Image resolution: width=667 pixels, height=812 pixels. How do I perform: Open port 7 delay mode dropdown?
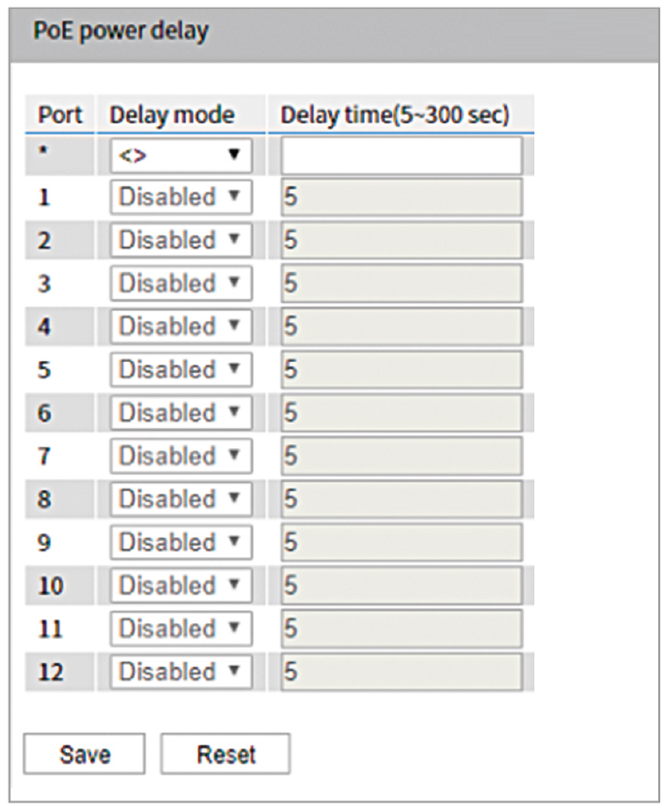click(x=180, y=456)
